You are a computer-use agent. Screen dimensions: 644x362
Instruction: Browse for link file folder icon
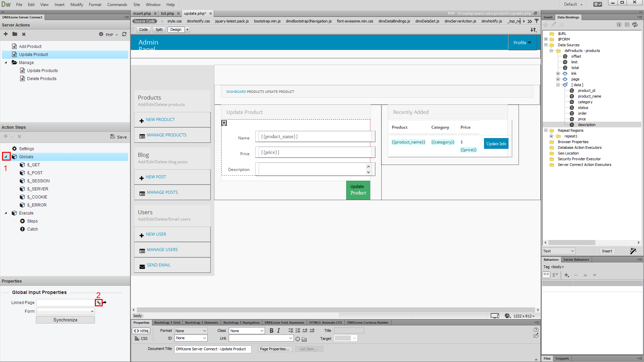(305, 339)
